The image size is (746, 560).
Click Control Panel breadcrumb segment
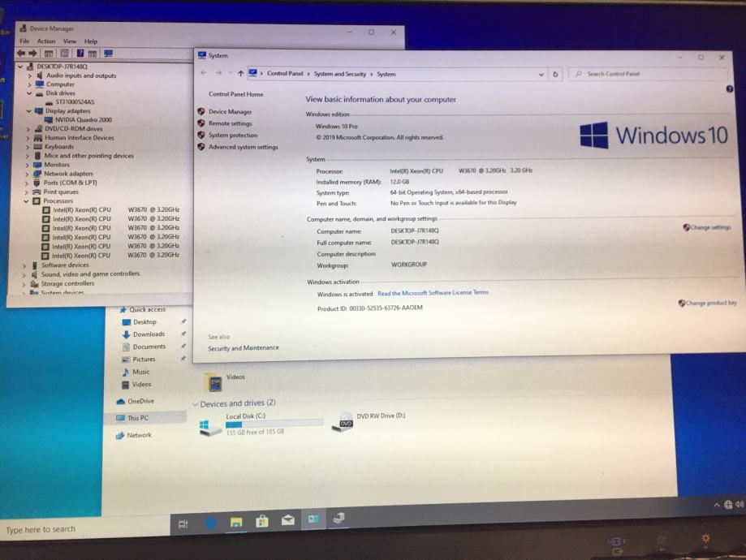284,73
